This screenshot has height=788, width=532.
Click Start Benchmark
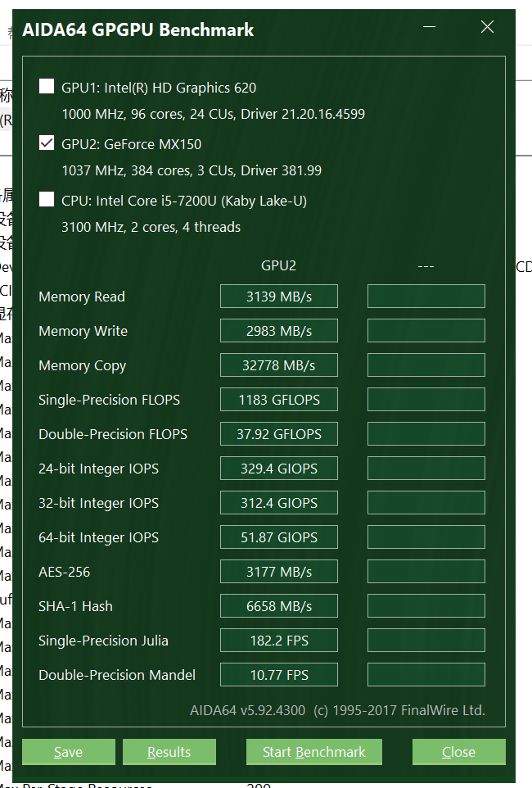(x=314, y=752)
